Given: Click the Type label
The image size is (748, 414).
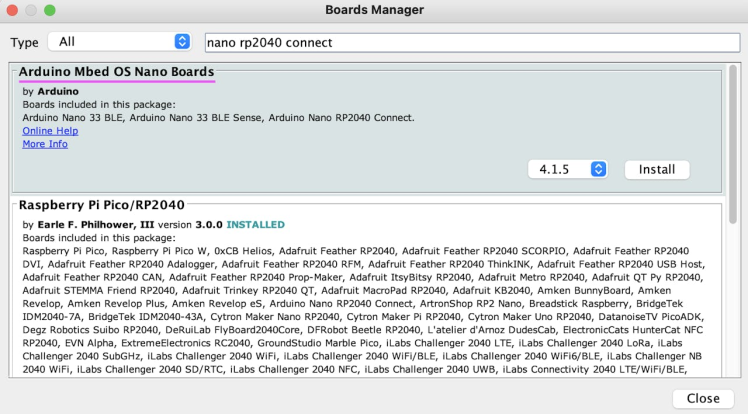Looking at the screenshot, I should coord(24,42).
